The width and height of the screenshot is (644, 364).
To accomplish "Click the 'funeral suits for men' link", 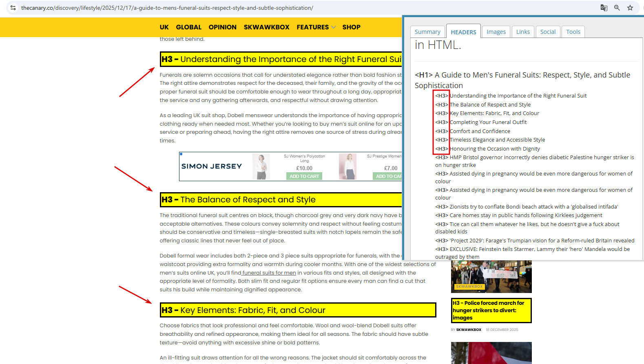I will tap(269, 273).
